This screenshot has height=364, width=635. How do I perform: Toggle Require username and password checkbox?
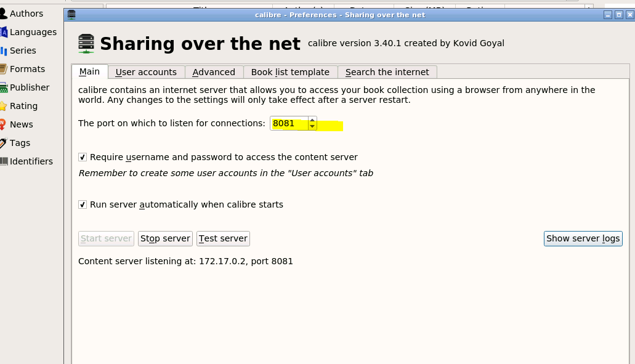83,157
